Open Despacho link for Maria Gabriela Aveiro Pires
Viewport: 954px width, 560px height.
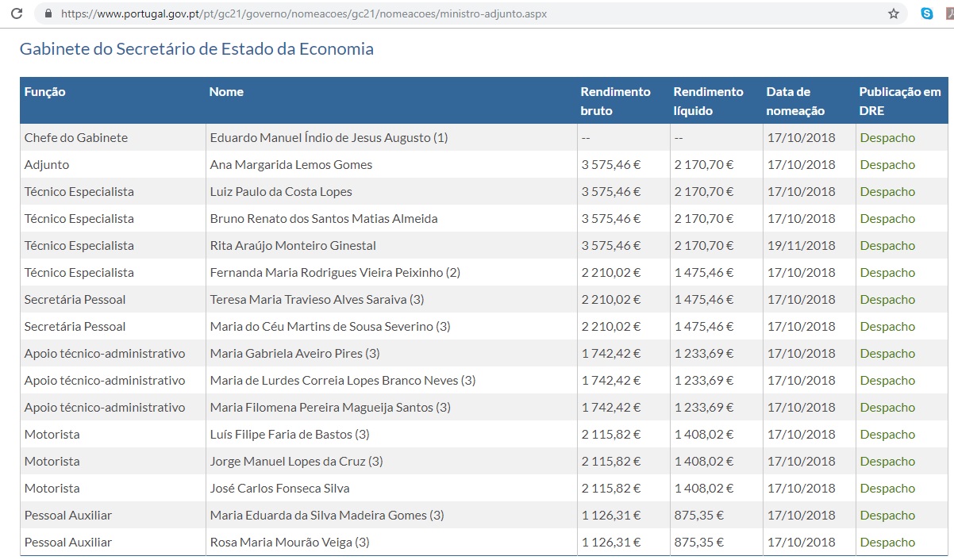tap(887, 353)
